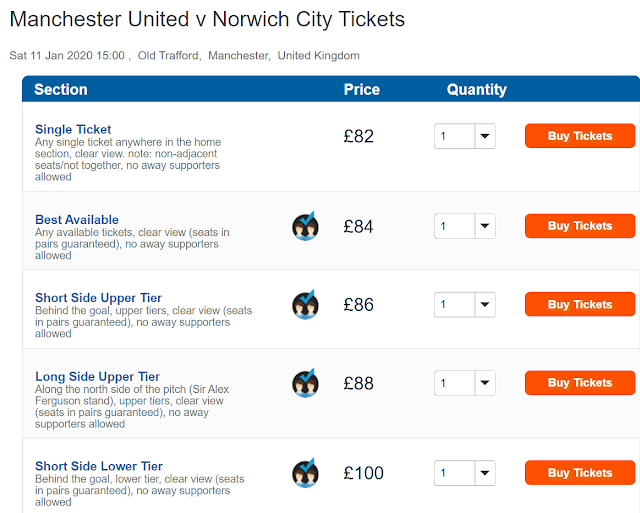The width and height of the screenshot is (640, 513).
Task: Expand quantity selector for Short Side Lower Tier
Action: [x=465, y=472]
